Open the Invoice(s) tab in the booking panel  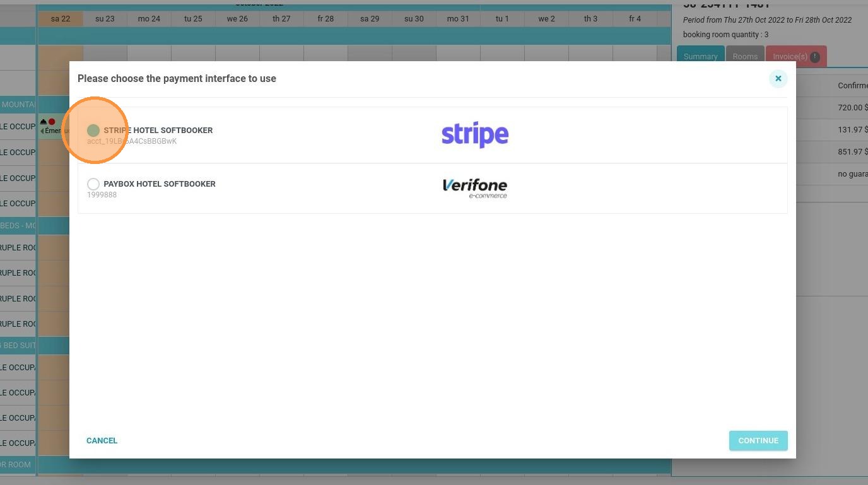click(796, 56)
